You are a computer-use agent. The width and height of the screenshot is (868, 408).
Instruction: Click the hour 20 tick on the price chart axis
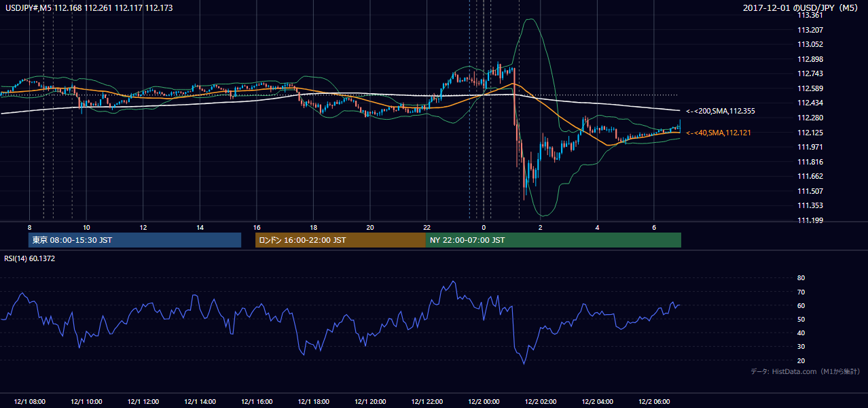pyautogui.click(x=370, y=227)
